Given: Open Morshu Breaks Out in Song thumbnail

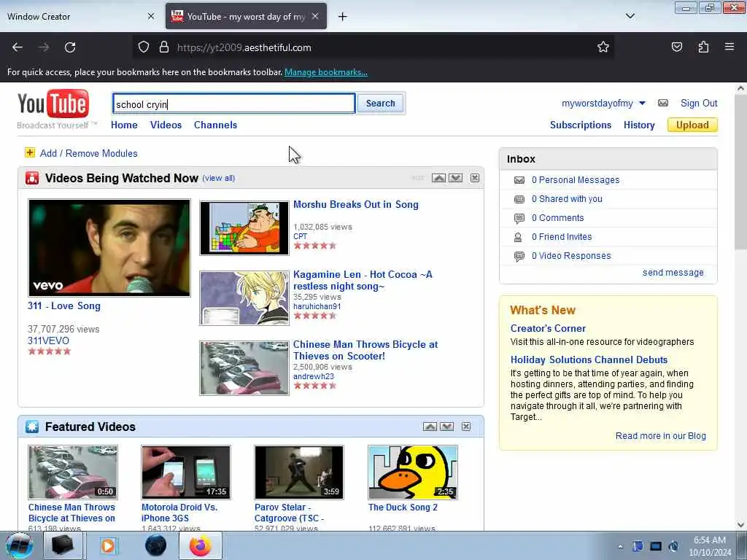Looking at the screenshot, I should tap(244, 228).
